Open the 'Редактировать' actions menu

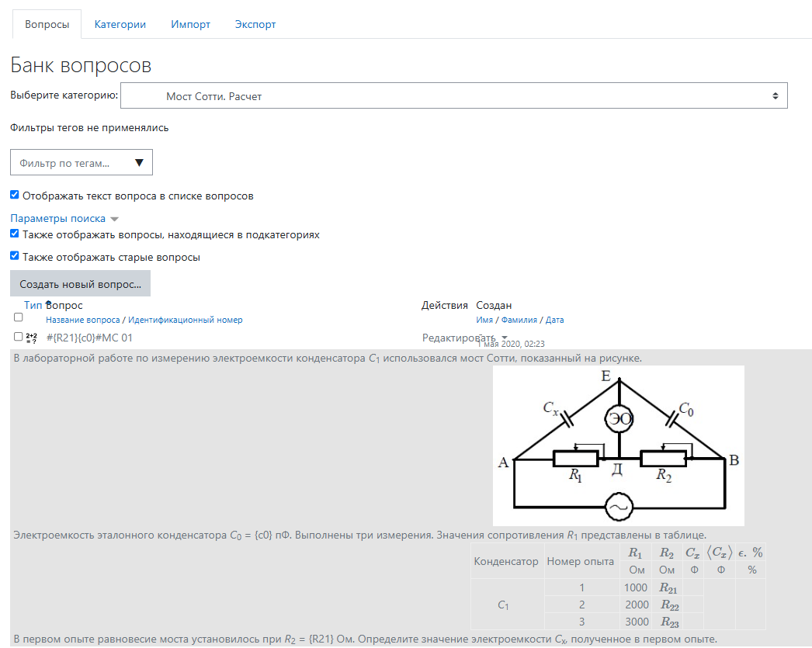coord(464,338)
